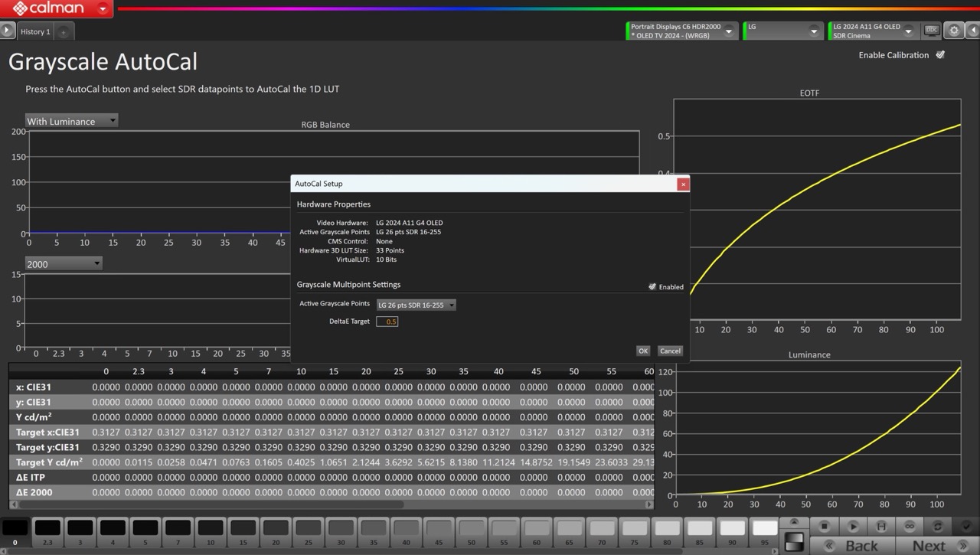Toggle the Enable Calibration checkbox
This screenshot has height=555, width=980.
(940, 55)
